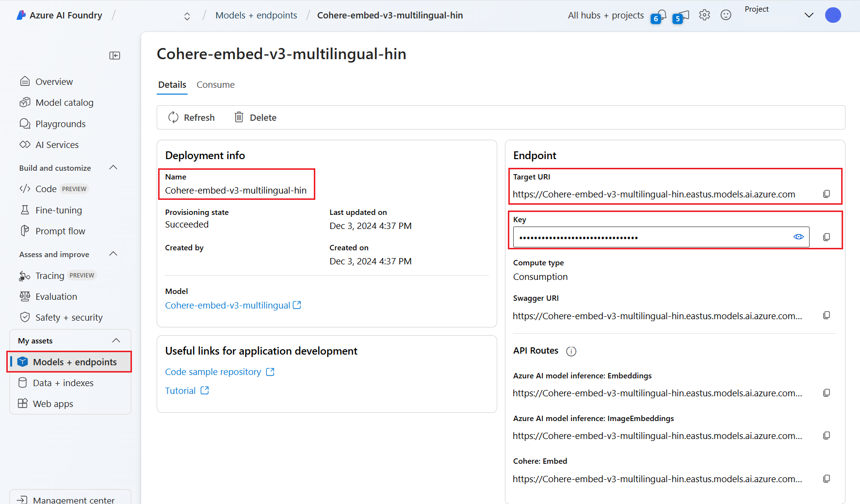Open the Tutorial link

coord(187,390)
